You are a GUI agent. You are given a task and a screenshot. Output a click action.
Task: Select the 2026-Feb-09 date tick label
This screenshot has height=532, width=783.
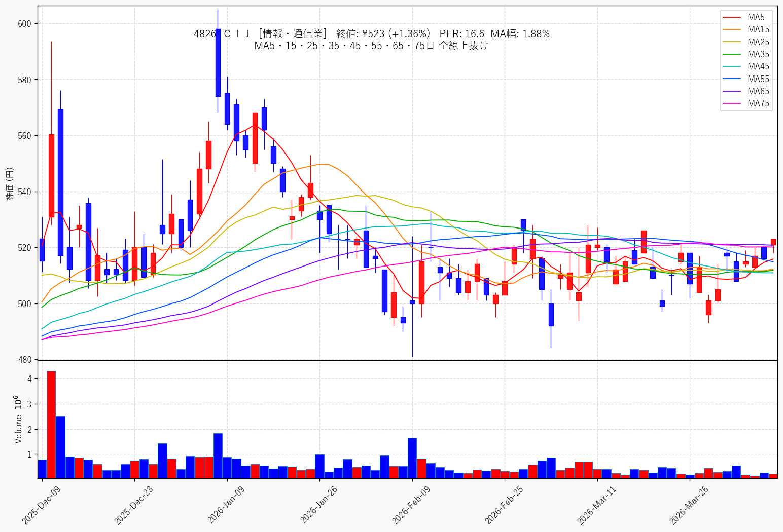pos(411,505)
